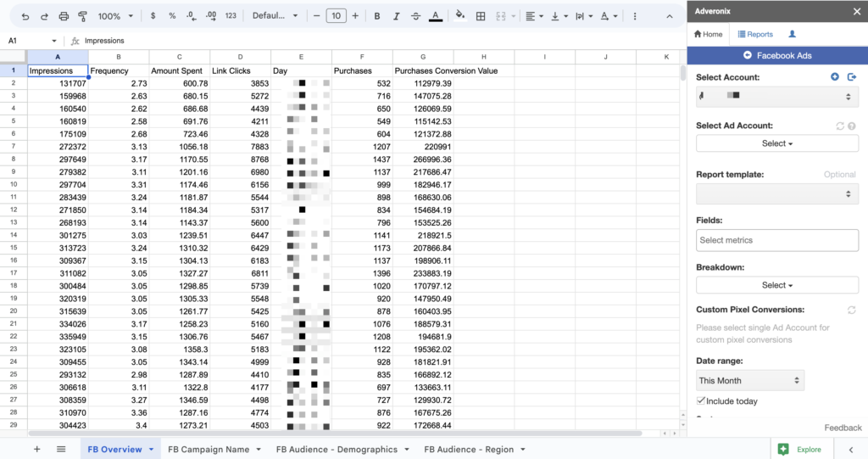Click the Print icon

pos(64,16)
